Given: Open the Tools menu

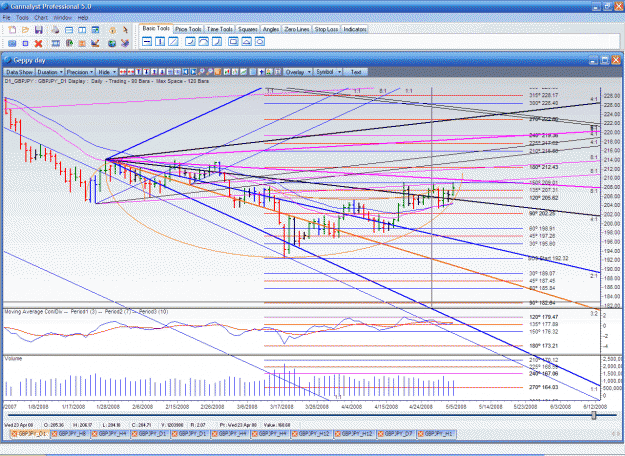Looking at the screenshot, I should click(22, 18).
